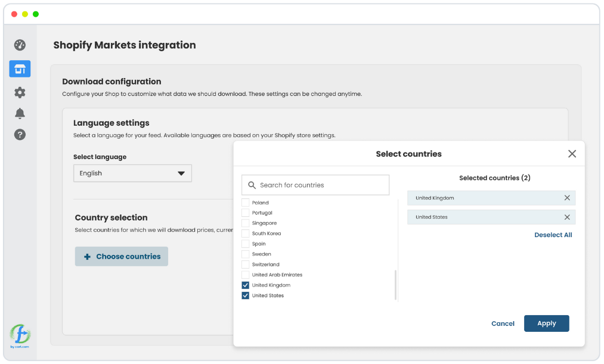Viewport: 604px width, 364px height.
Task: Uncheck the United Kingdom checkbox
Action: point(245,285)
